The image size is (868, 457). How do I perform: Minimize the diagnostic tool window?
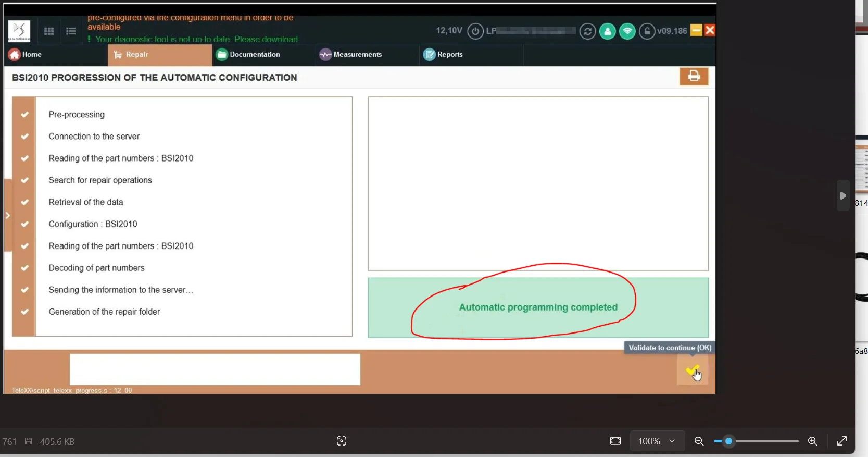pyautogui.click(x=696, y=30)
